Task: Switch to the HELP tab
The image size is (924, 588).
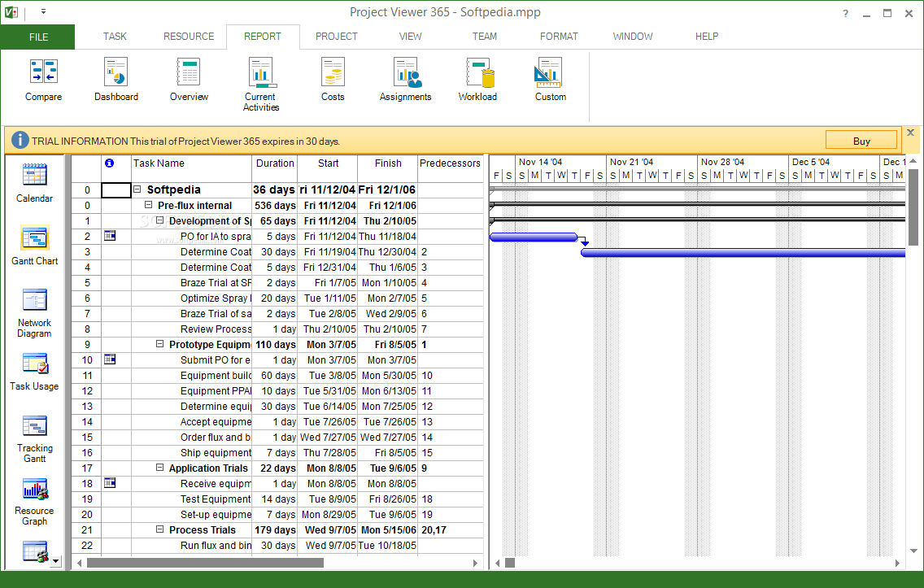Action: [707, 37]
